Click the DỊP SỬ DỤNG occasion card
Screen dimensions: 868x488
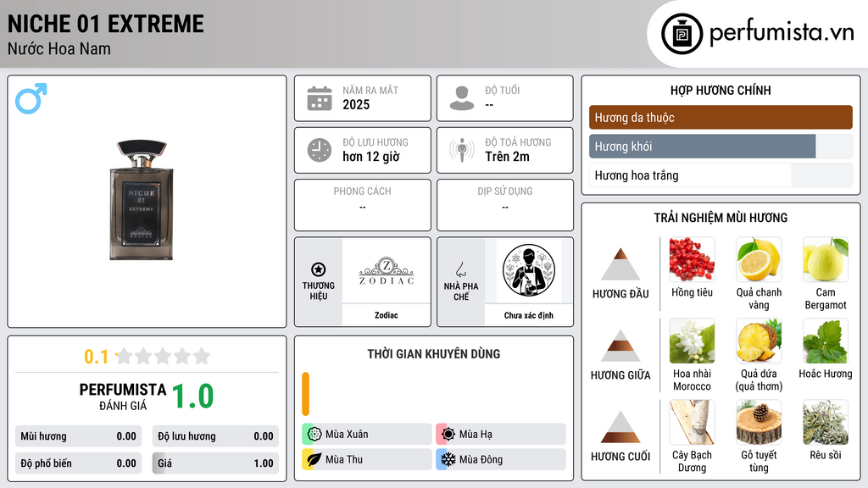[x=505, y=205]
